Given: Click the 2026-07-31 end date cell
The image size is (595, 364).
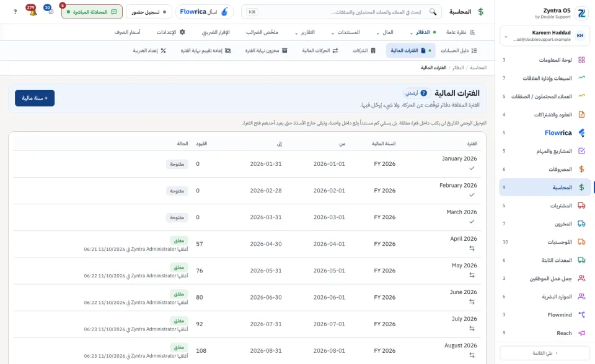Looking at the screenshot, I should tap(266, 324).
